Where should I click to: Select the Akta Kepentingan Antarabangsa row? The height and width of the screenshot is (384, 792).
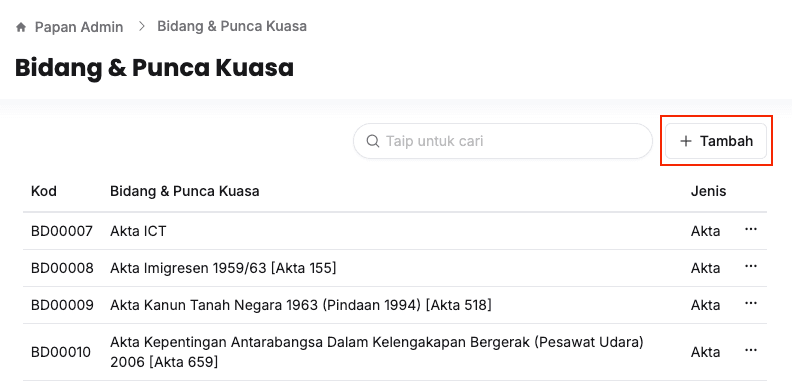click(394, 352)
